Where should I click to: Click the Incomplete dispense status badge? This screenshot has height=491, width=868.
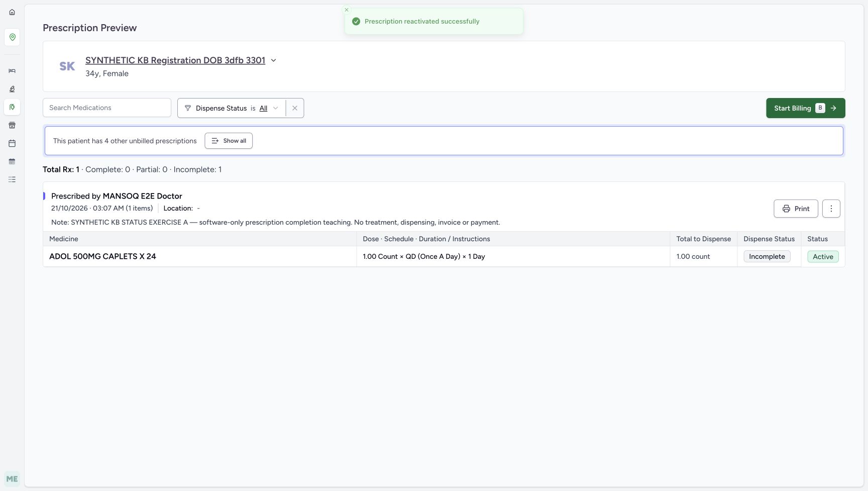click(x=767, y=256)
